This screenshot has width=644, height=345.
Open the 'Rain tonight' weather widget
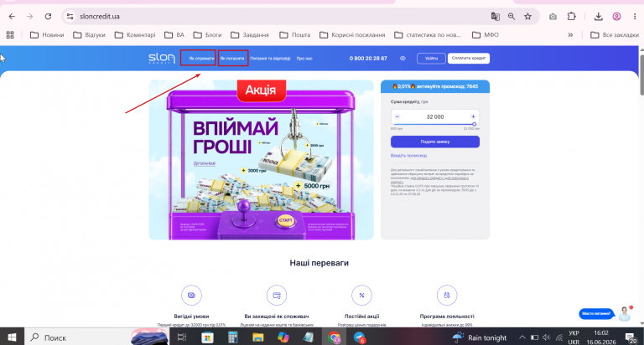[480, 337]
